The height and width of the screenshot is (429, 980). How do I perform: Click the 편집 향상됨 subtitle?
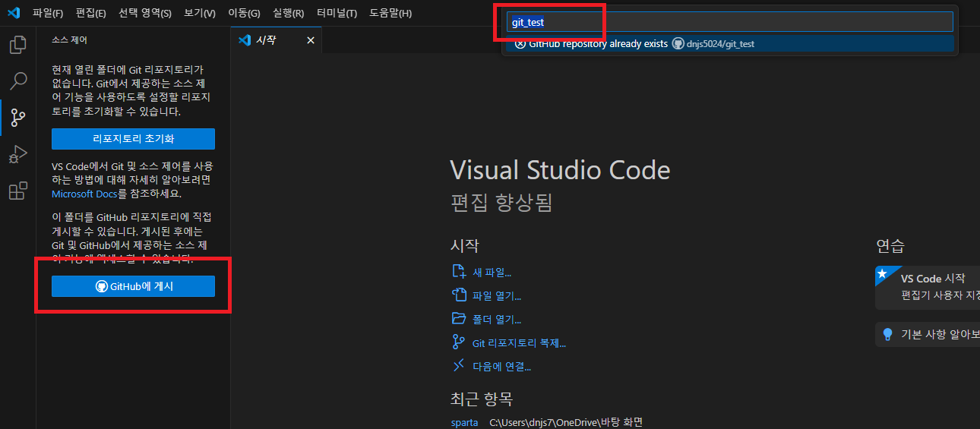(x=501, y=203)
